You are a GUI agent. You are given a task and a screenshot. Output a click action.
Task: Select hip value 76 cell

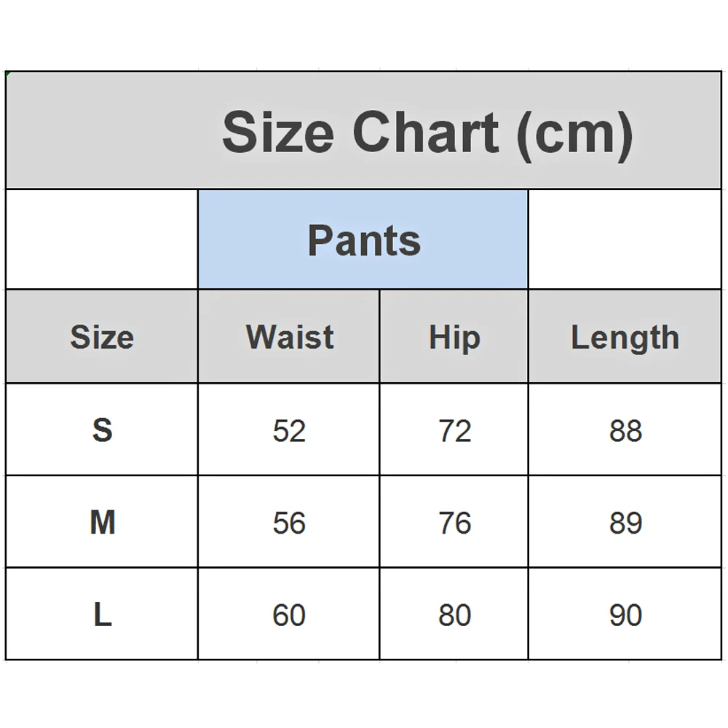[454, 522]
